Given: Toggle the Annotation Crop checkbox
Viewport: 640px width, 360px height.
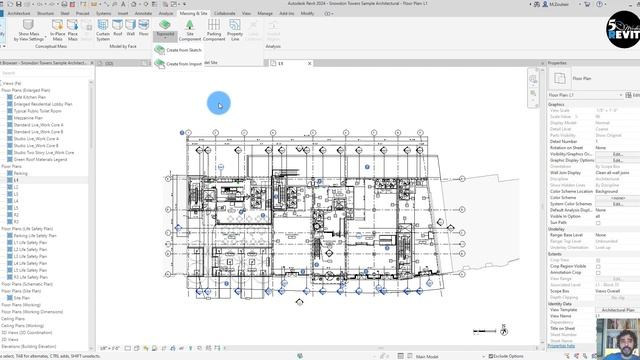Looking at the screenshot, I should (598, 273).
